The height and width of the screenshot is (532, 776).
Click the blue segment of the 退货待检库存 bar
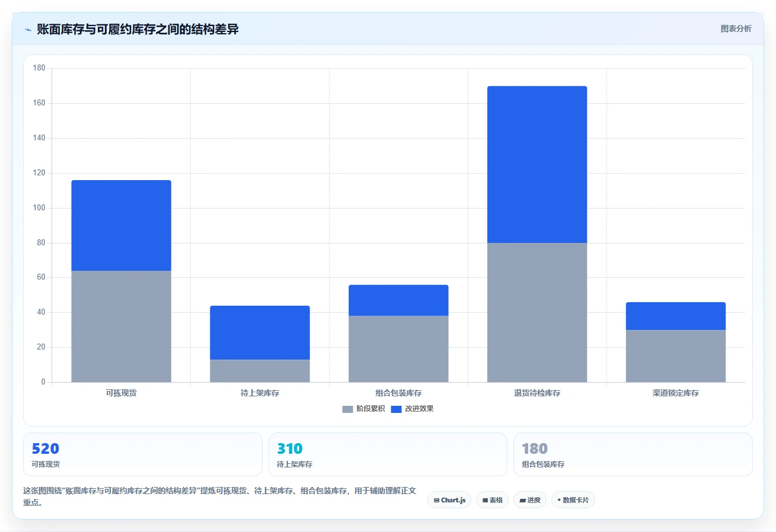click(x=537, y=164)
